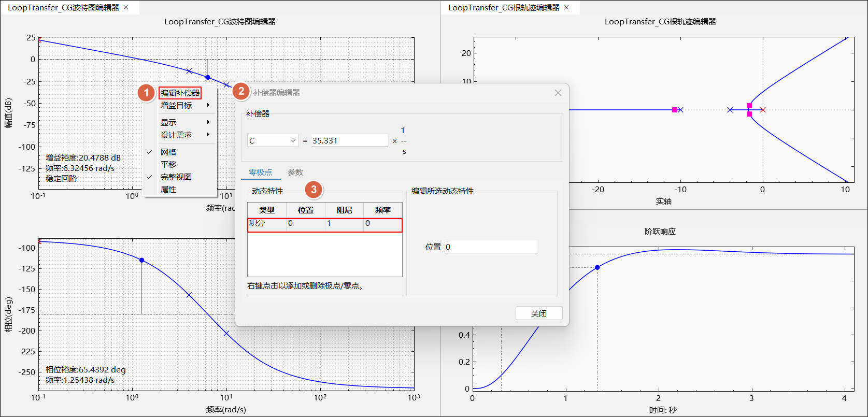Select the 积分 row in dynamics table
The height and width of the screenshot is (417, 868).
(324, 224)
